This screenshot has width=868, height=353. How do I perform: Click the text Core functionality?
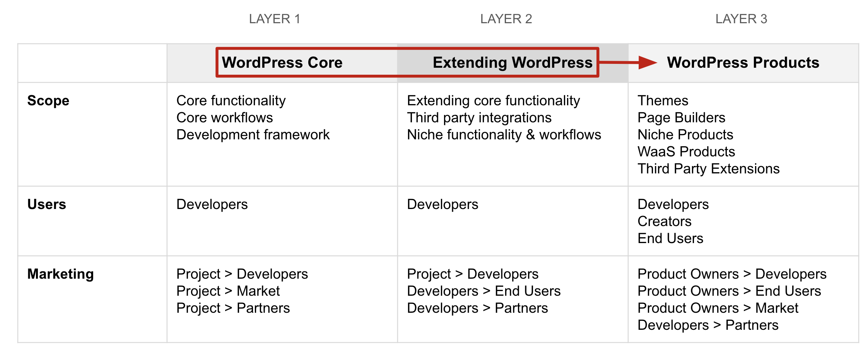(231, 101)
